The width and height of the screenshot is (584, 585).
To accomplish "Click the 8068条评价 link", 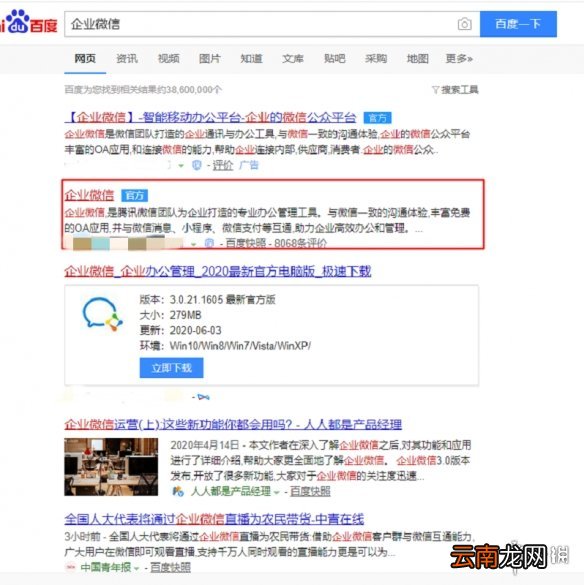I will point(300,244).
